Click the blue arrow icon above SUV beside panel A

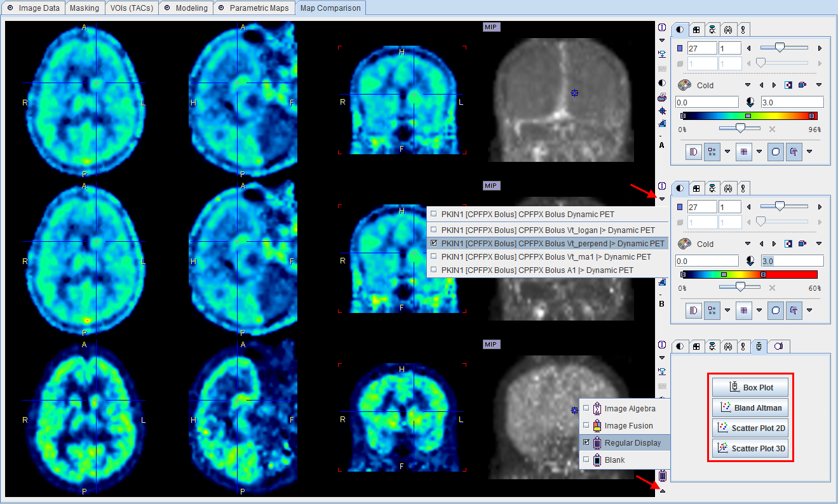(662, 53)
